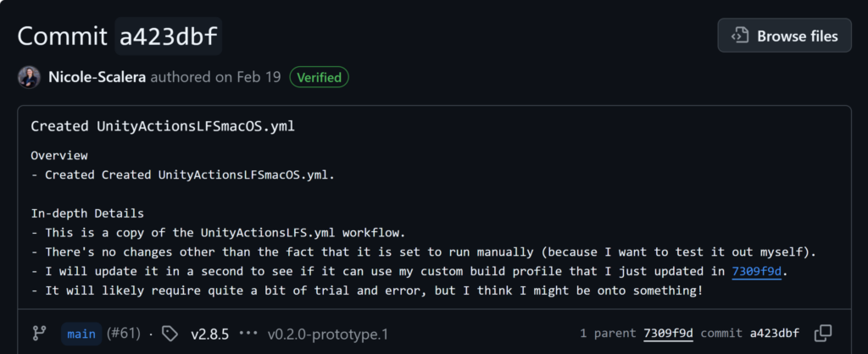Click the git branch icon
Image resolution: width=868 pixels, height=354 pixels.
click(39, 333)
